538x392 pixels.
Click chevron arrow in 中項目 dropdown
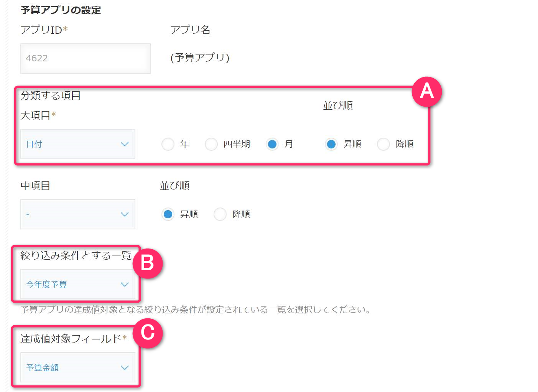click(x=124, y=214)
